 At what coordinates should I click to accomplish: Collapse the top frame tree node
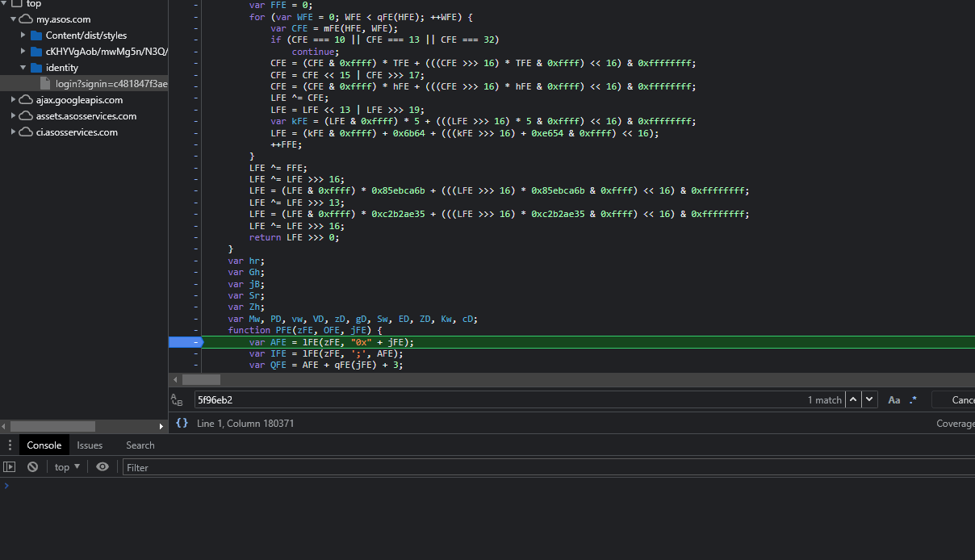tap(6, 4)
